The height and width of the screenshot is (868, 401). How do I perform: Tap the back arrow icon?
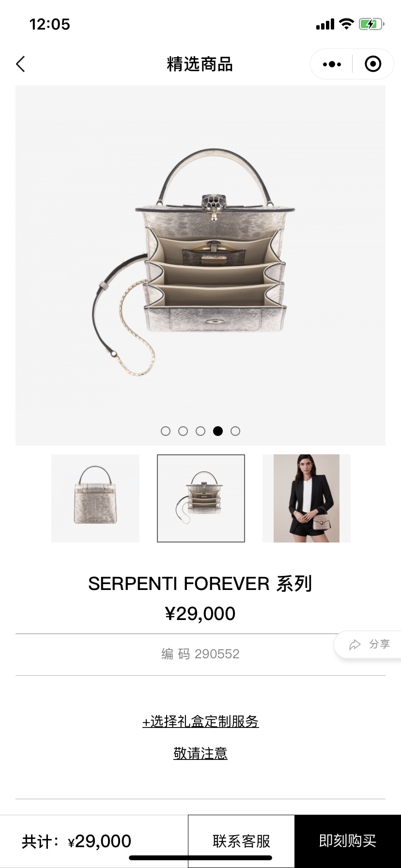pos(20,64)
